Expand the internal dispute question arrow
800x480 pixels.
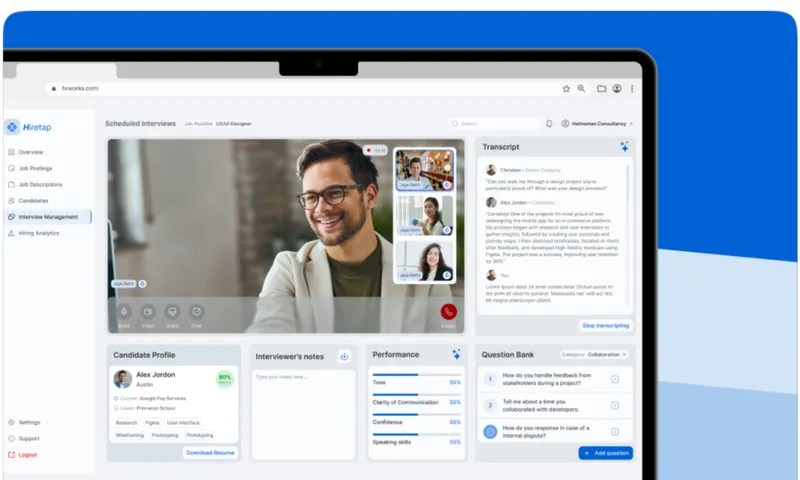(x=615, y=432)
